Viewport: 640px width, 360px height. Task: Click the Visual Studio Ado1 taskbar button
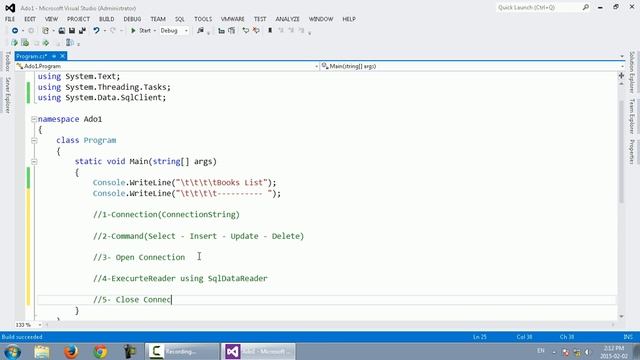(x=258, y=351)
